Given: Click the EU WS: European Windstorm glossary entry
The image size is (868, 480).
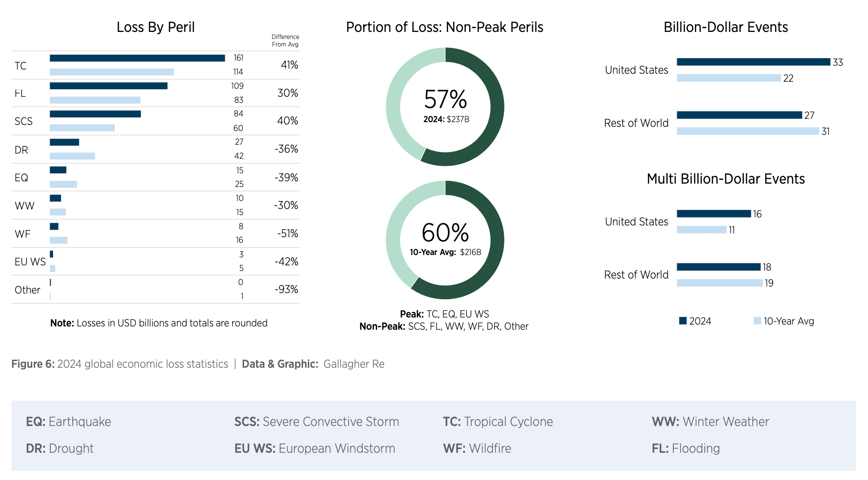Looking at the screenshot, I should [x=314, y=448].
